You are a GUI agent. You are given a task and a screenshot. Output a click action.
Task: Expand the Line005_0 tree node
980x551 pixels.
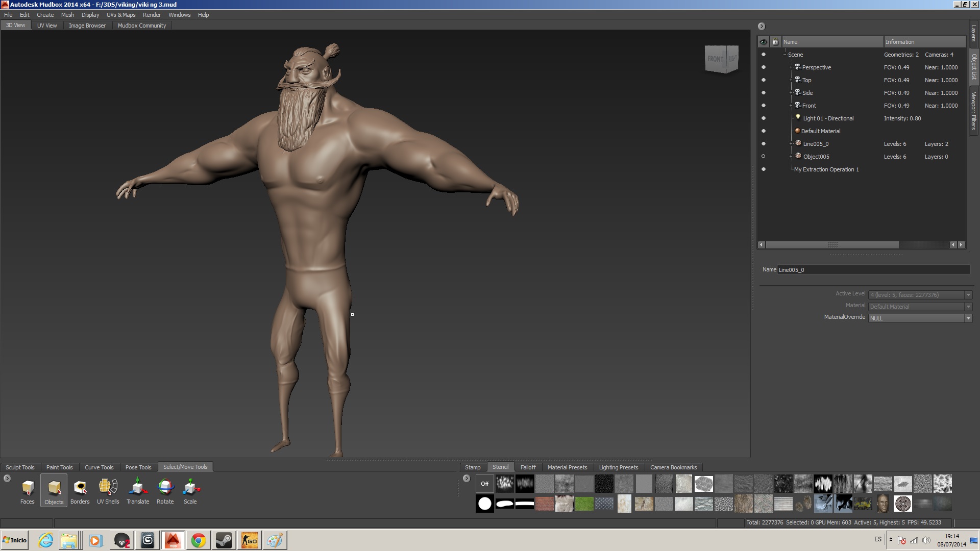[x=791, y=144]
